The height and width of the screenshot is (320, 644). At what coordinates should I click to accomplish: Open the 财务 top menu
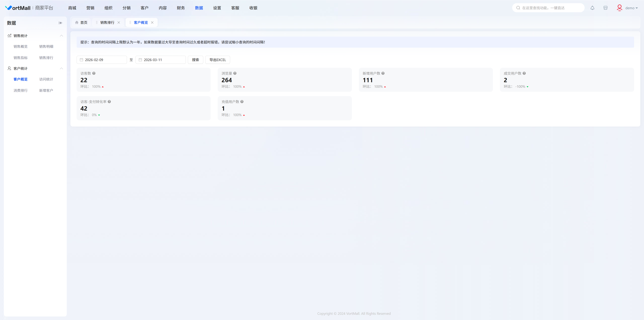(180, 8)
